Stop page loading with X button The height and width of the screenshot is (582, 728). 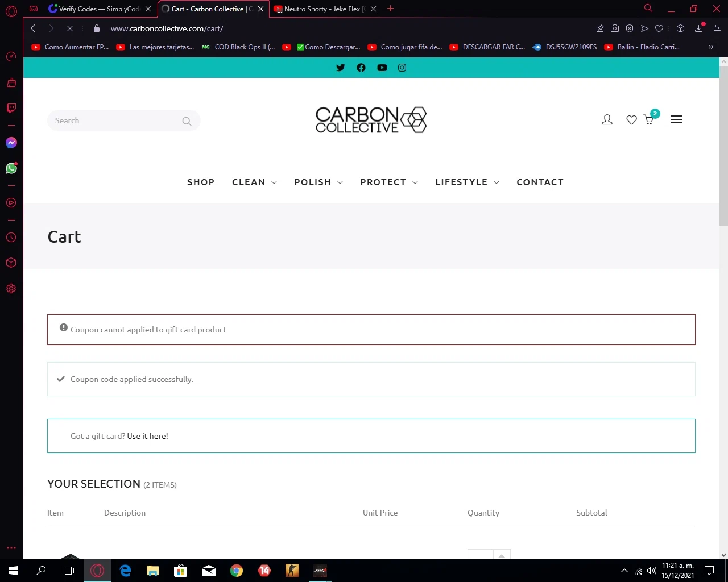[x=70, y=28]
